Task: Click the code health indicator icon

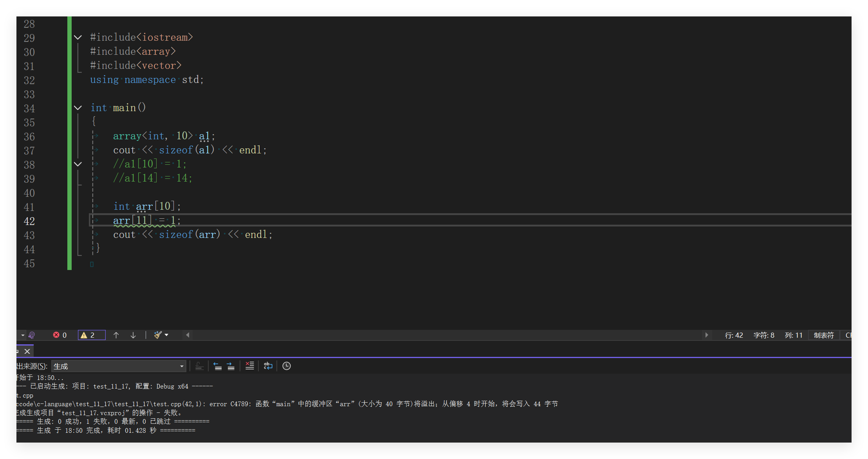Action: (32, 335)
